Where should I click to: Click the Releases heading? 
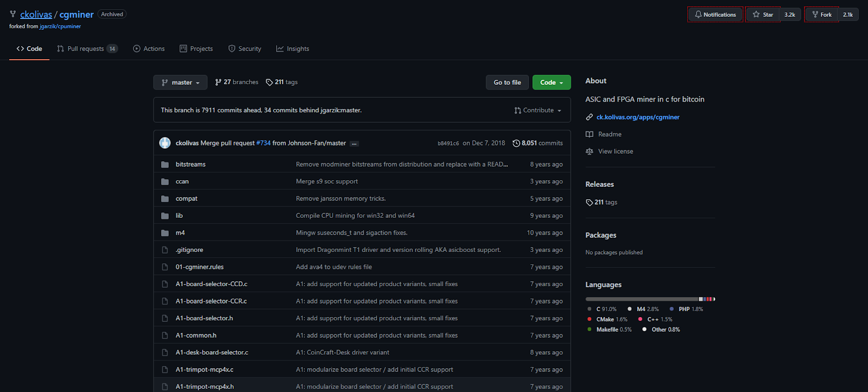pos(599,185)
